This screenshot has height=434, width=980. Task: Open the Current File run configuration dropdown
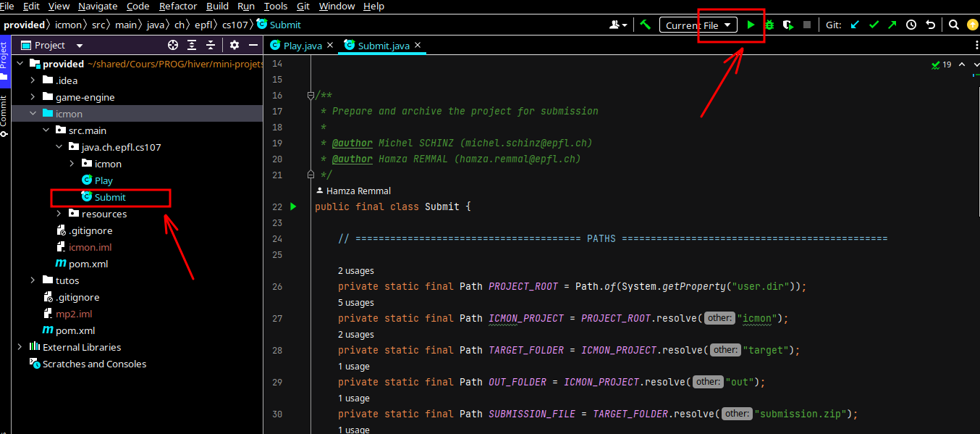(x=698, y=25)
